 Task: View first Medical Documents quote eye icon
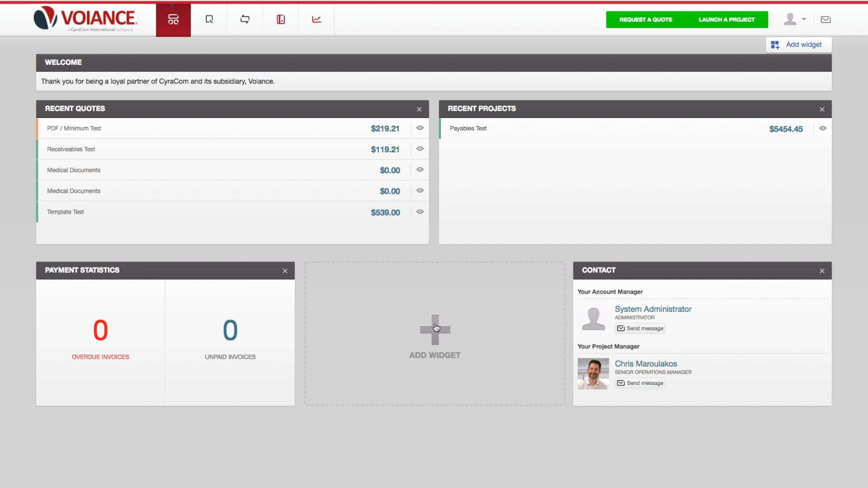420,169
